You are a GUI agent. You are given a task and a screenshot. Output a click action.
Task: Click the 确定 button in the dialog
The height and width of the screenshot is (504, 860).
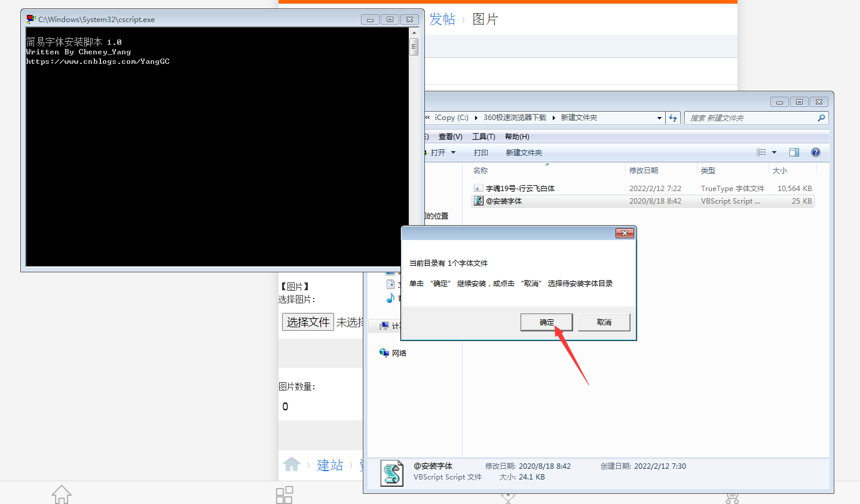point(546,322)
